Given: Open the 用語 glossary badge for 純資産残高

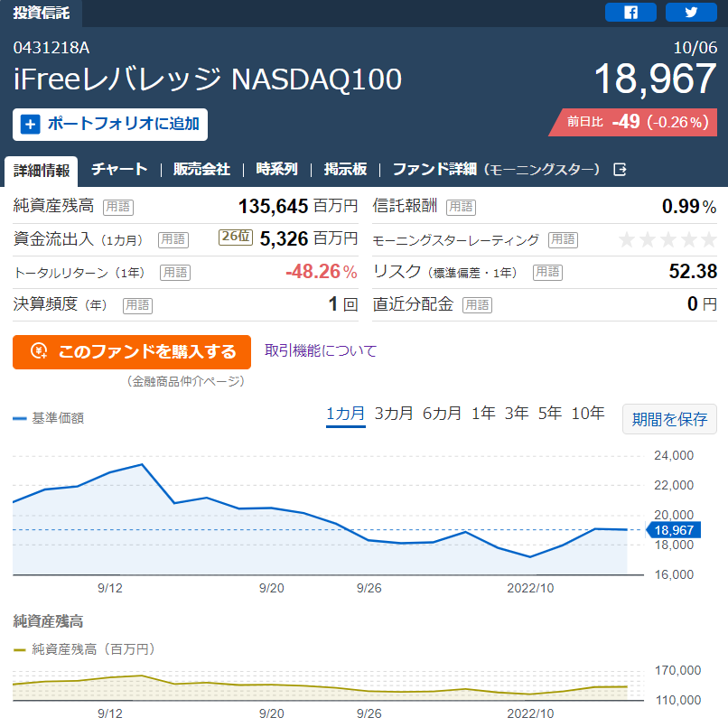Looking at the screenshot, I should pyautogui.click(x=118, y=207).
